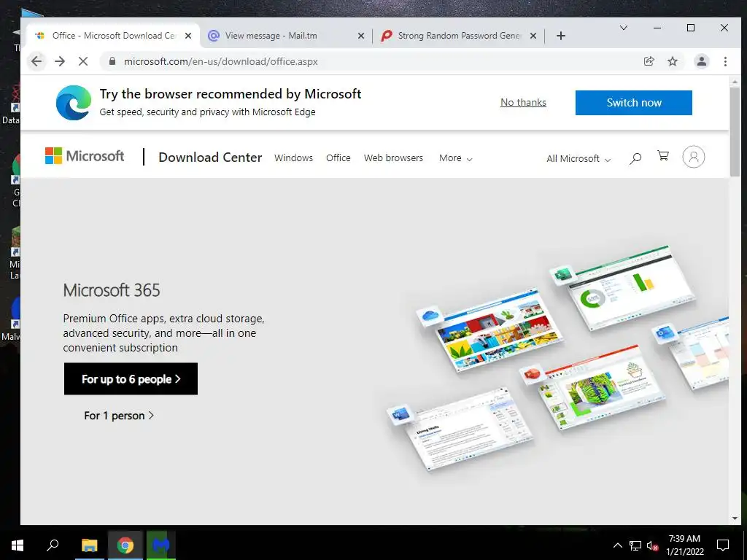The image size is (747, 560).
Task: Show hidden system tray icons
Action: coord(617,545)
